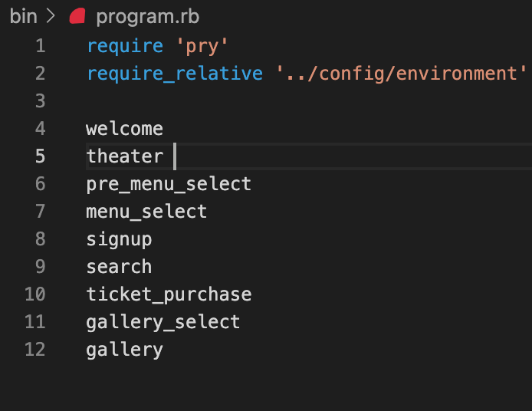
Task: Click the '../config/environment' string
Action: point(402,74)
